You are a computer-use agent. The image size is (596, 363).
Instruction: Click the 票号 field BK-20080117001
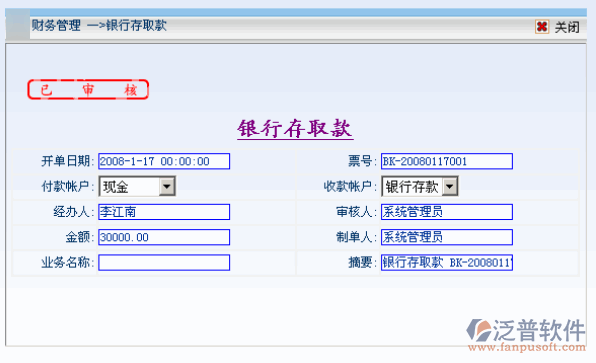pos(447,161)
